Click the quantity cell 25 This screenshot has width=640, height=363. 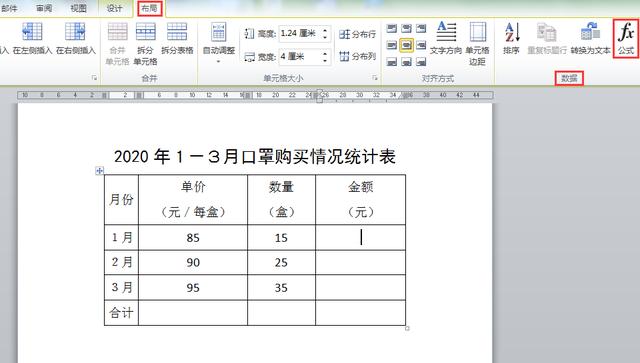coord(281,263)
